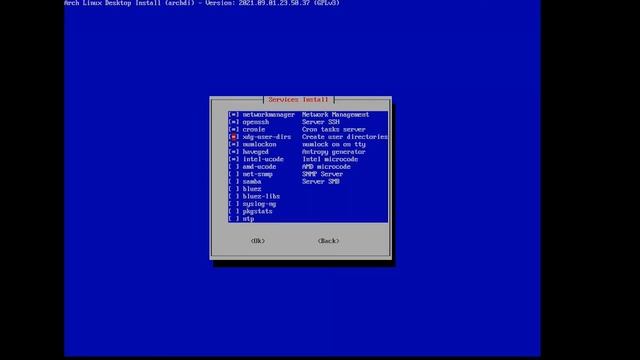
Task: Confirm selection with the Ok button
Action: [258, 241]
